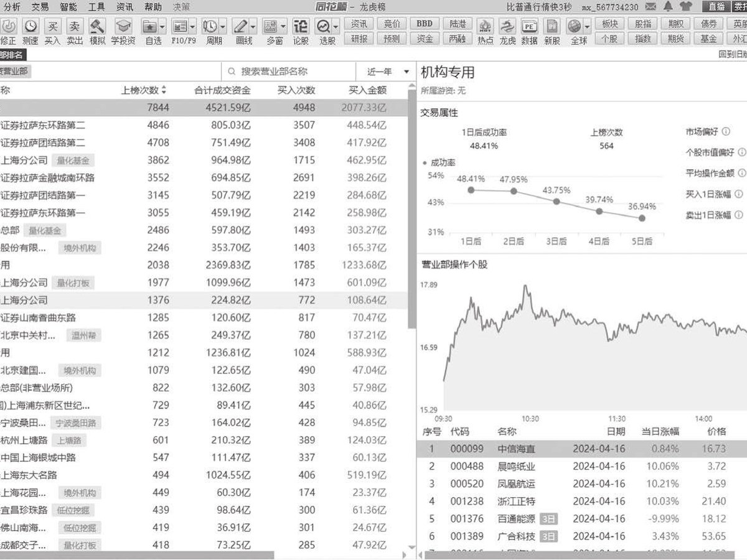Viewport: 747px width, 560px height.
Task: Open the 分析 menu
Action: 11,6
